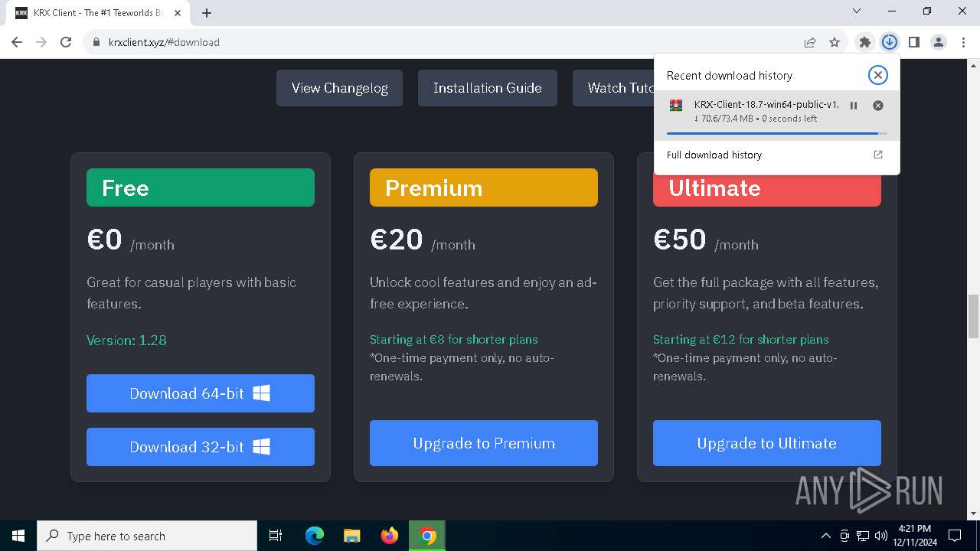Click the taskbar search box
The height and width of the screenshot is (551, 980).
click(x=147, y=536)
